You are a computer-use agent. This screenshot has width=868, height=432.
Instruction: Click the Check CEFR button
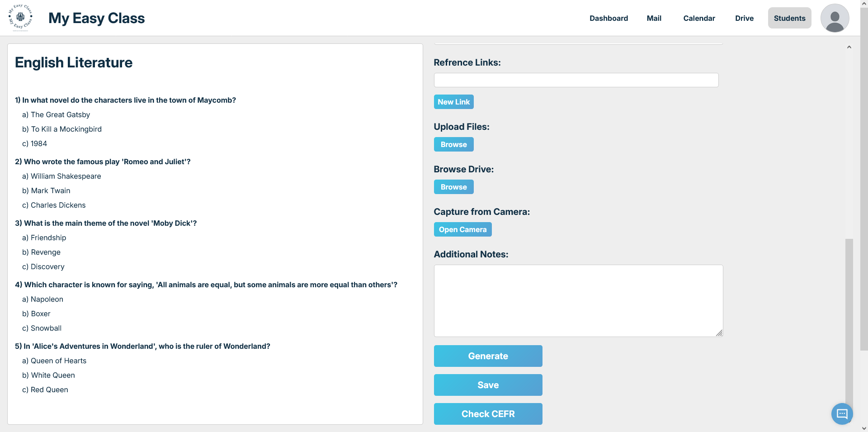pyautogui.click(x=488, y=414)
